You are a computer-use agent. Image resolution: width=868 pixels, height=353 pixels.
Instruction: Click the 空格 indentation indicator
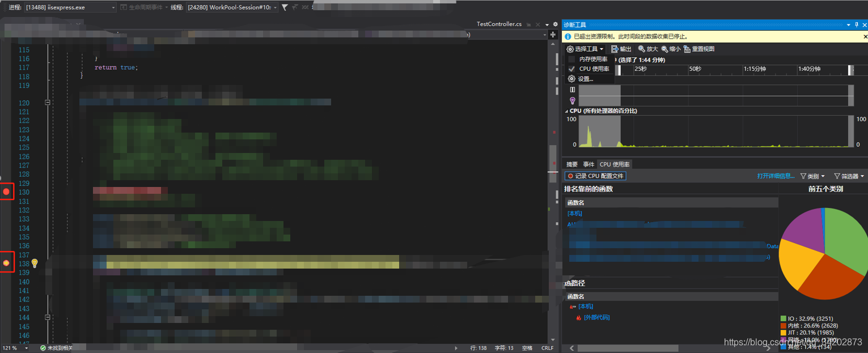(x=527, y=348)
